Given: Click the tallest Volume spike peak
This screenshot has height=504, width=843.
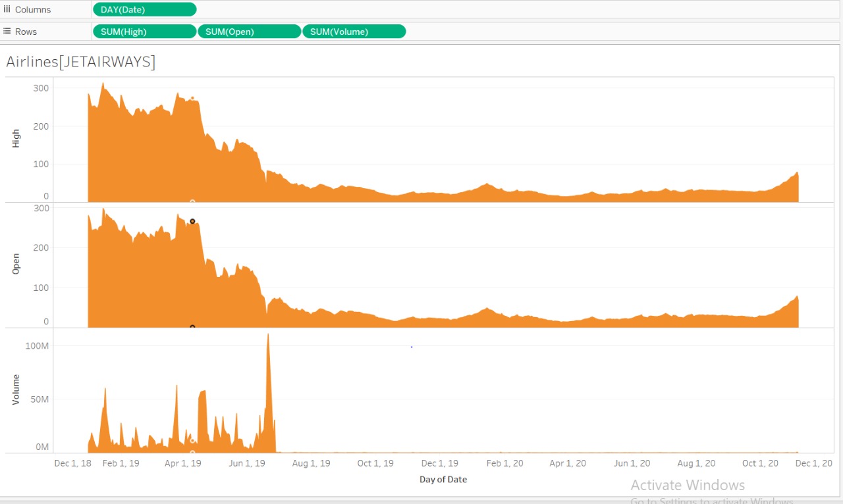Looking at the screenshot, I should click(268, 334).
